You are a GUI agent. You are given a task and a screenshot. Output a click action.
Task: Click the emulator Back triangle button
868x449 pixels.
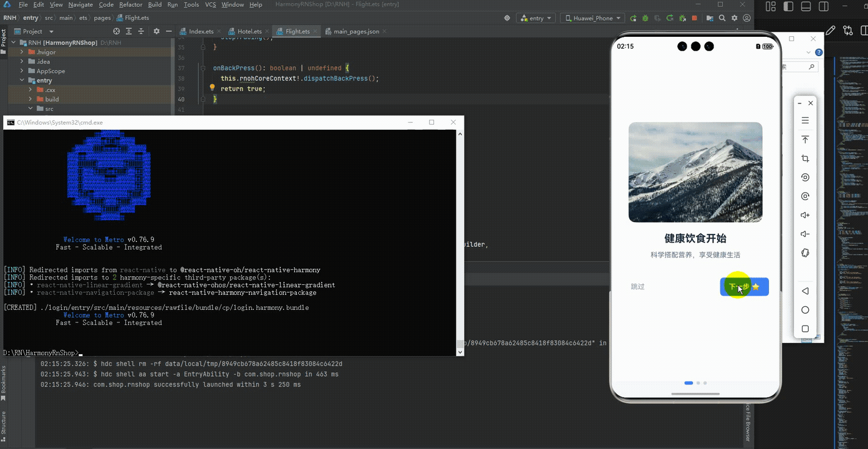pyautogui.click(x=805, y=291)
